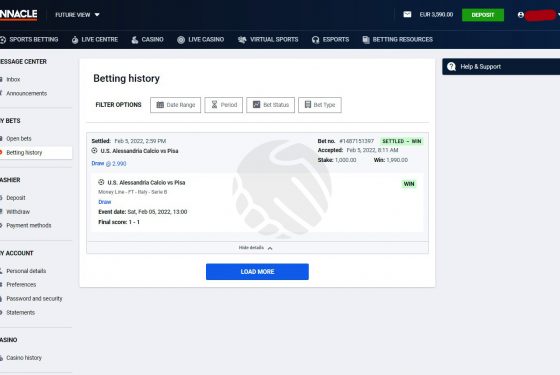560x375 pixels.
Task: Expand the account menu arrow beside username
Action: click(x=558, y=15)
